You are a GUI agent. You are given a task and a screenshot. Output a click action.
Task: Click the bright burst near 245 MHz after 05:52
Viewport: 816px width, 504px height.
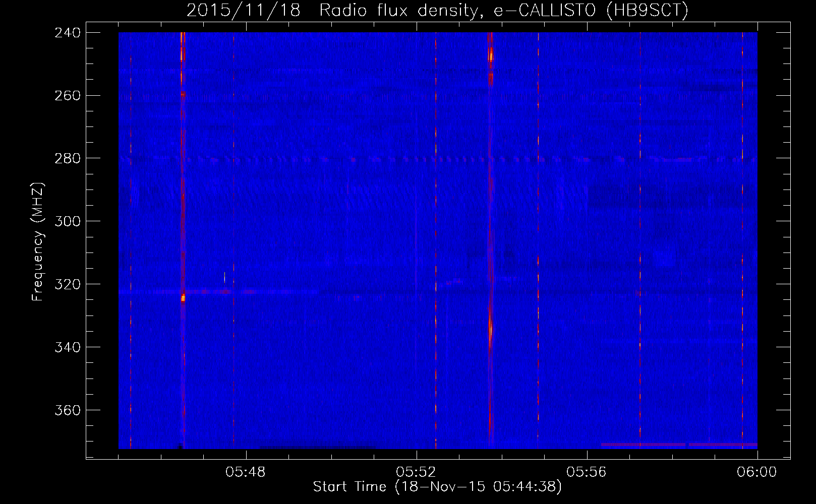click(x=490, y=54)
